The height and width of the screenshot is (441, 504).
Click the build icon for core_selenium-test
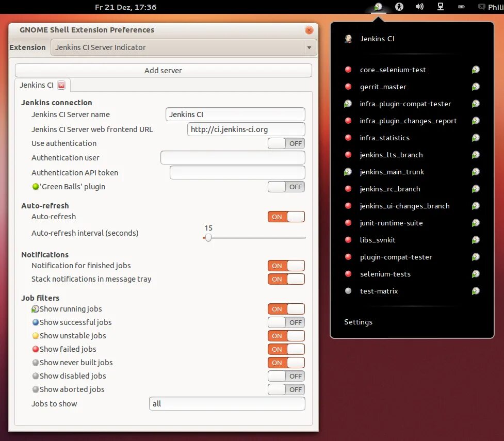point(476,70)
